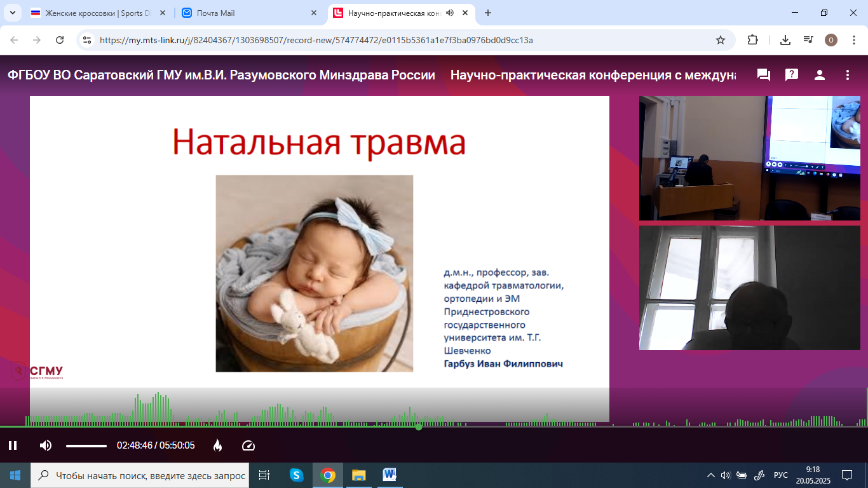868x488 pixels.
Task: Open the pen workspace tray icon
Action: pos(759,475)
